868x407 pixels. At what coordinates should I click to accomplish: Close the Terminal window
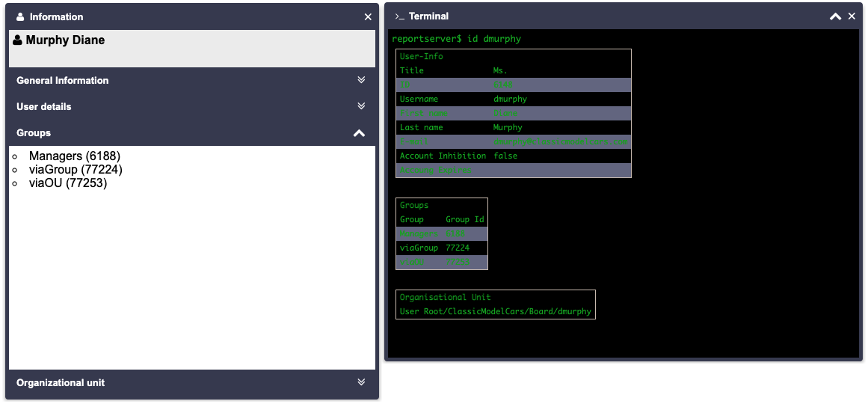click(852, 16)
